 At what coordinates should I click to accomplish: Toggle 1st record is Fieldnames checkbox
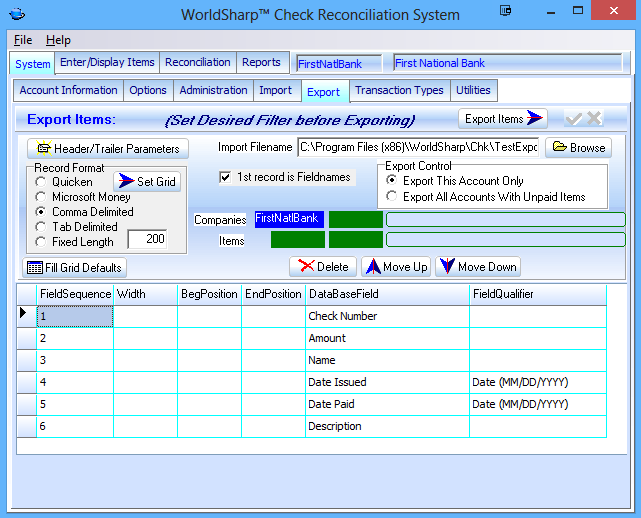pyautogui.click(x=225, y=177)
